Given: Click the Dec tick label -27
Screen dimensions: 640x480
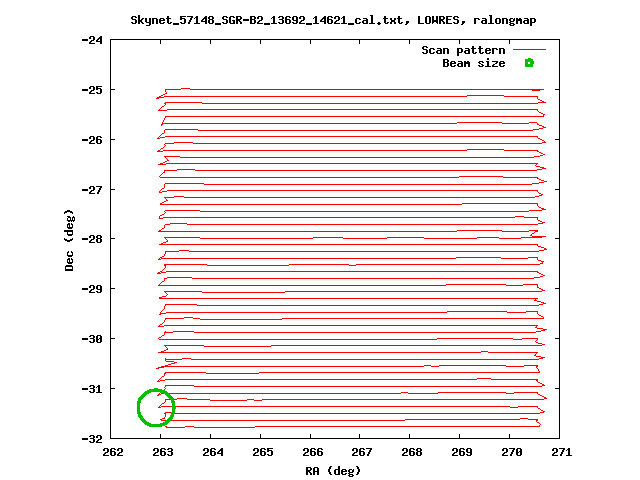Looking at the screenshot, I should click(92, 190).
